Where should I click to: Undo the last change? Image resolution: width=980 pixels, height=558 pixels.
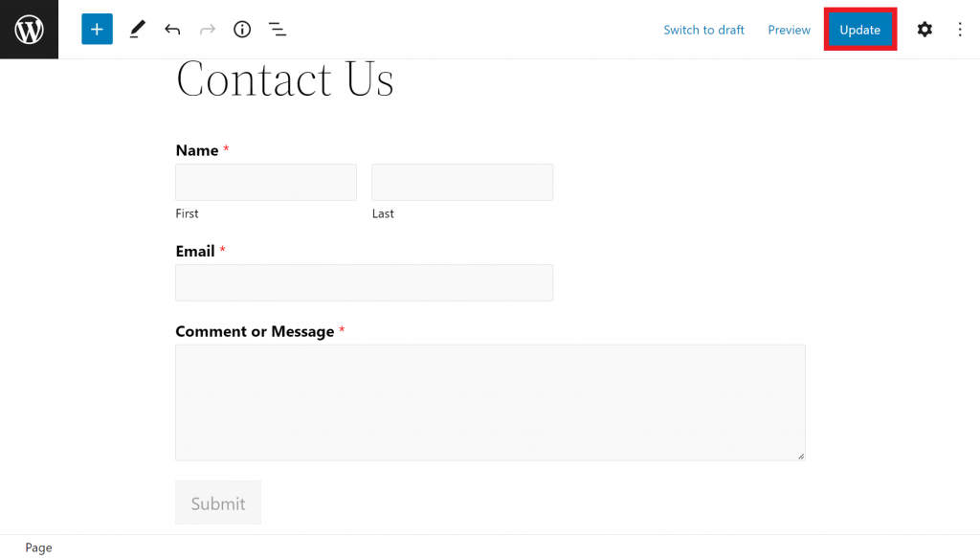click(x=172, y=29)
